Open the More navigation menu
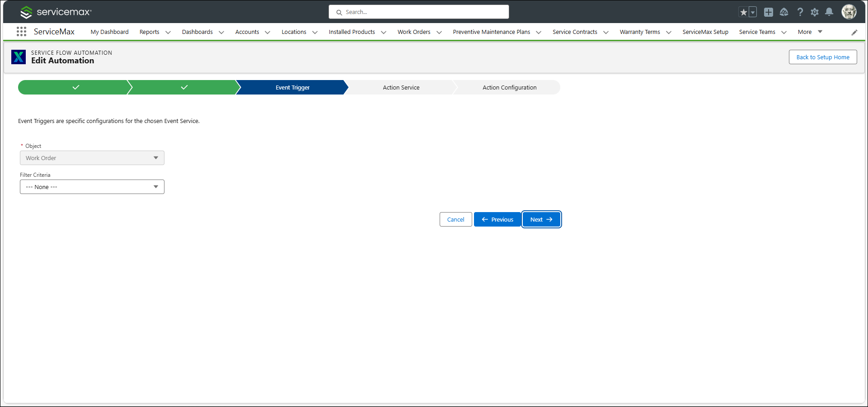Image resolution: width=868 pixels, height=407 pixels. (810, 32)
